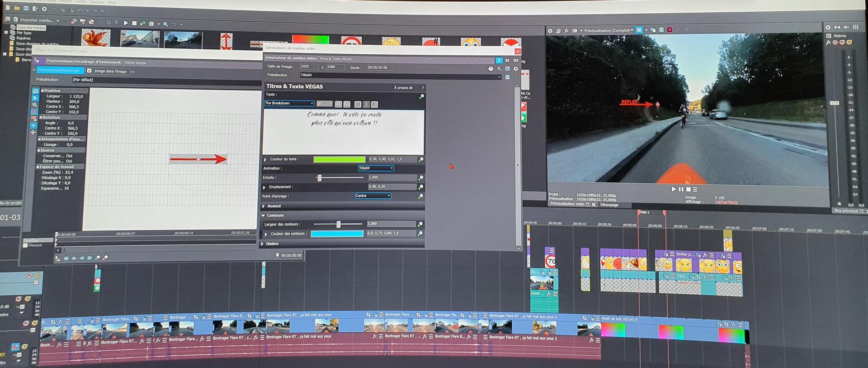Viewport: 868px width, 368px height.
Task: Collapse the Espace de travail group
Action: point(38,167)
